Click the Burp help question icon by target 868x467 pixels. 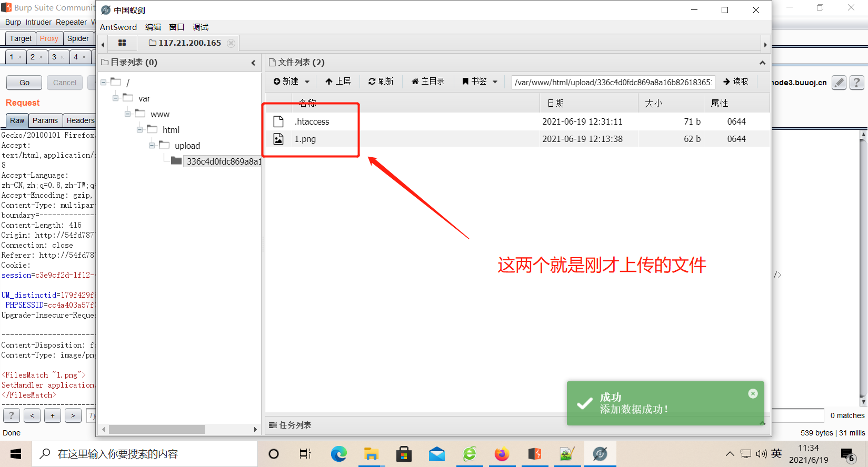(856, 83)
